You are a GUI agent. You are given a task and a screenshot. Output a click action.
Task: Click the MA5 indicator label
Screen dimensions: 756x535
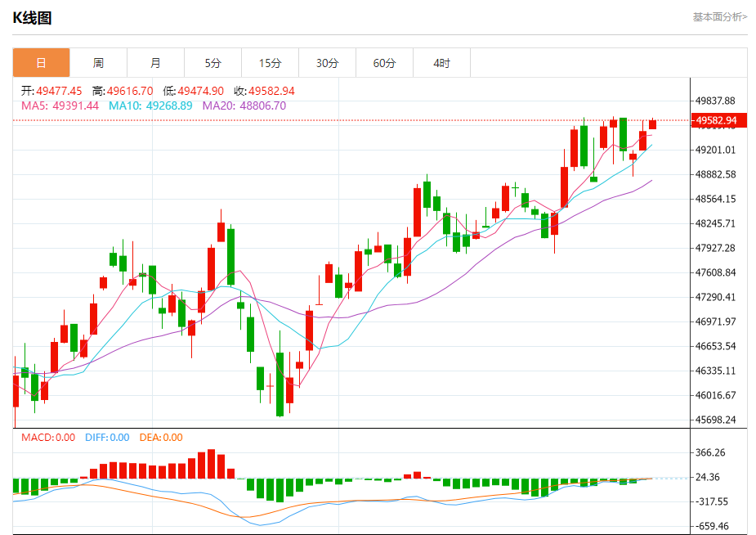tap(60, 106)
